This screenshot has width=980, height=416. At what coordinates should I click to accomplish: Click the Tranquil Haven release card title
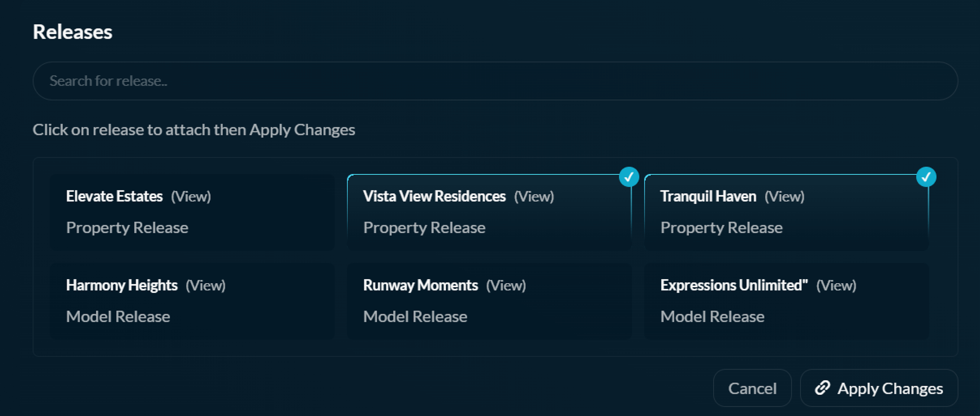(x=708, y=196)
